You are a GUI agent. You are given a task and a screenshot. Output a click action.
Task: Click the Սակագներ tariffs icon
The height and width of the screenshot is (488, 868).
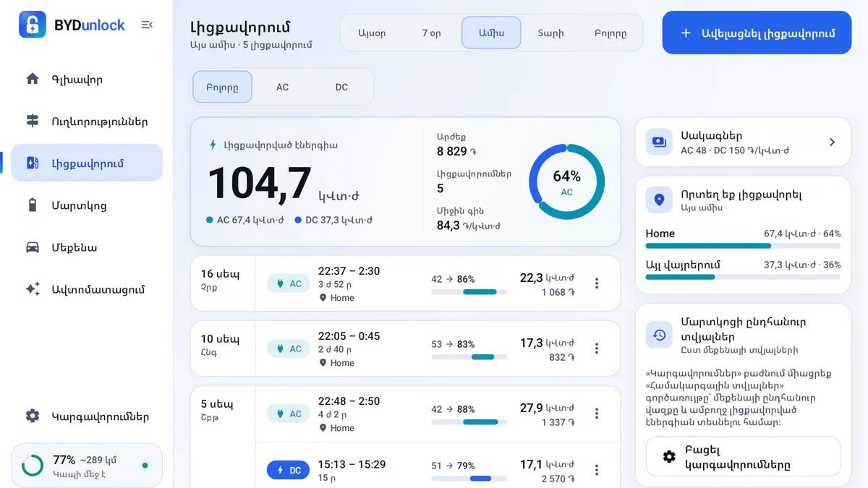point(659,142)
